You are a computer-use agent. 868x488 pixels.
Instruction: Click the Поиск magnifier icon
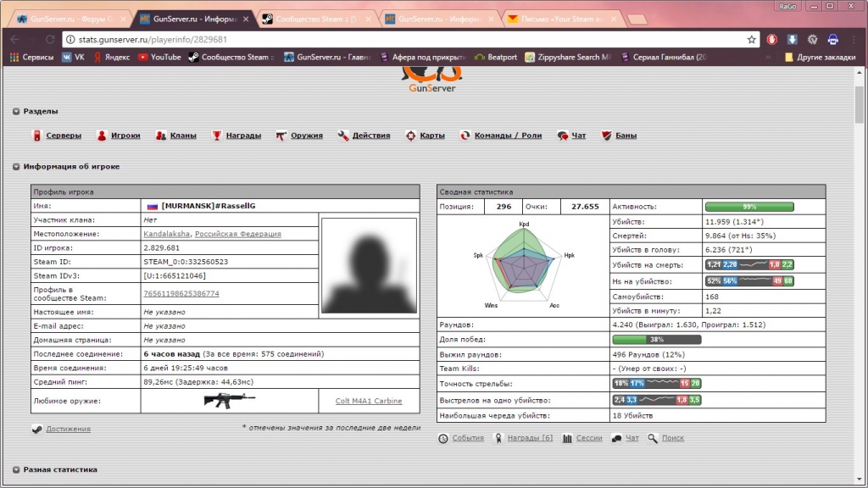coord(653,438)
